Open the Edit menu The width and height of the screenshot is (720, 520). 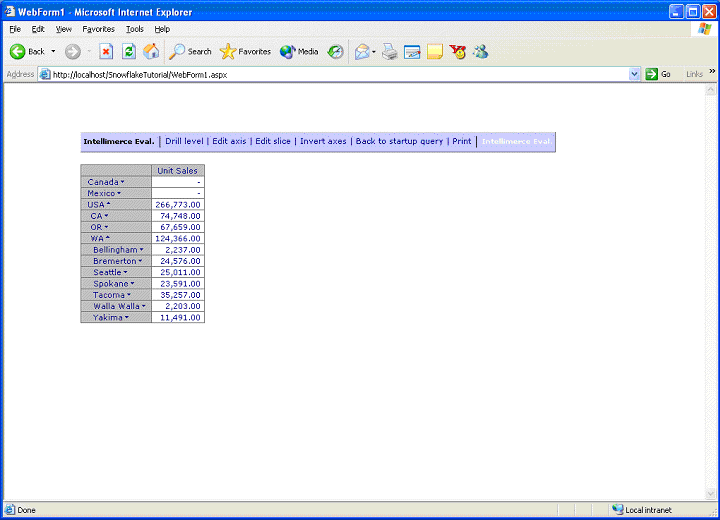tap(38, 29)
